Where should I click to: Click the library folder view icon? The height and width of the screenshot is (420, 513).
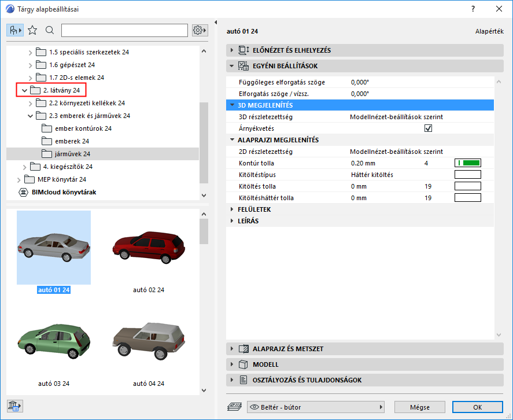coord(15,30)
